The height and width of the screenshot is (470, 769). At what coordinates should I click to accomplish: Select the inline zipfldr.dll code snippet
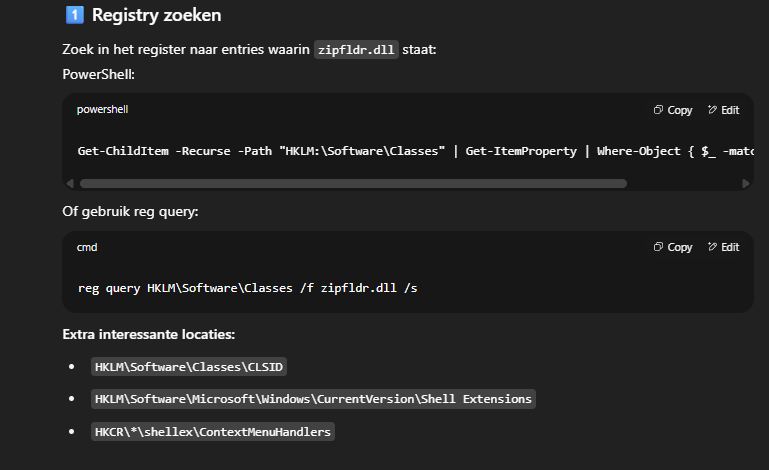click(x=356, y=50)
